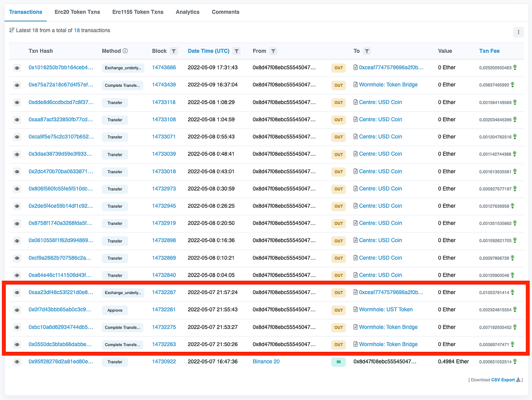Click the info icon next to Method

pos(125,51)
